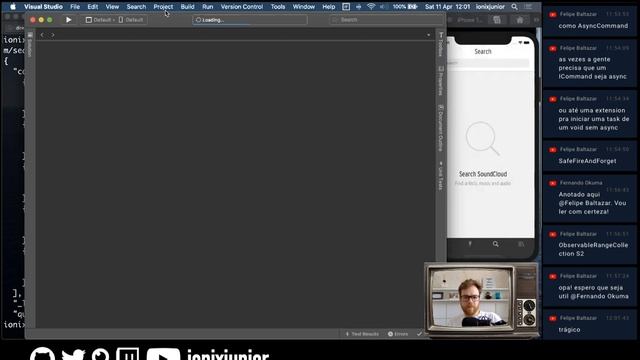Click the checkmark icon in bottom status bar
This screenshot has height=360, width=640.
[419, 334]
